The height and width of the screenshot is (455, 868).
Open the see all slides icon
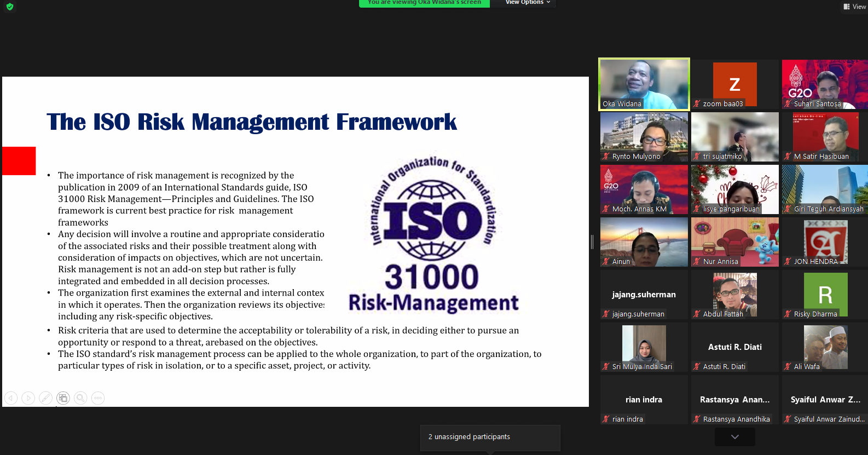pyautogui.click(x=63, y=398)
